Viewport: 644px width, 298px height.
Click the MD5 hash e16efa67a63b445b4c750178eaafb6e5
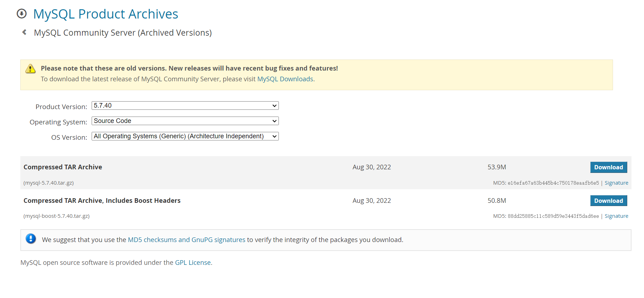click(x=553, y=183)
